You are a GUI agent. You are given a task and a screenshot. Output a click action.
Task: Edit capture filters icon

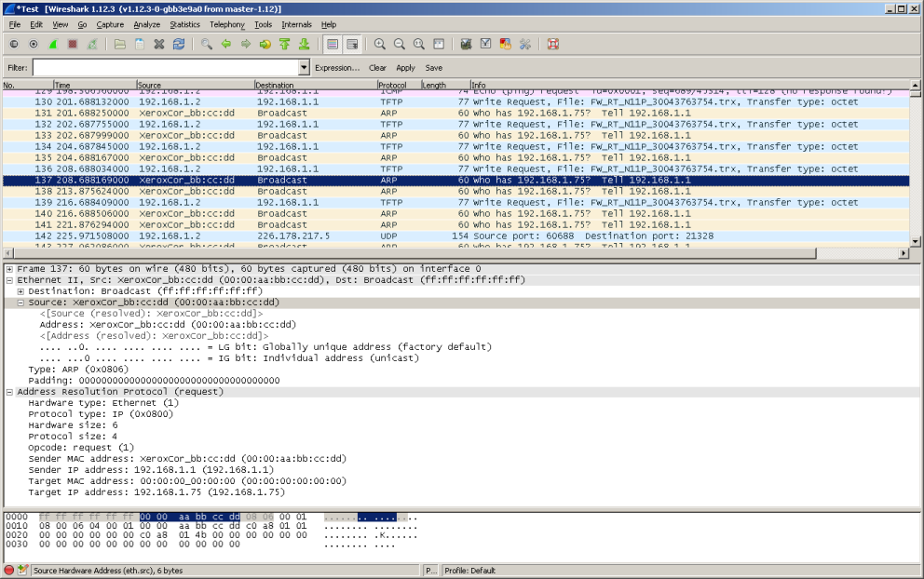click(466, 44)
